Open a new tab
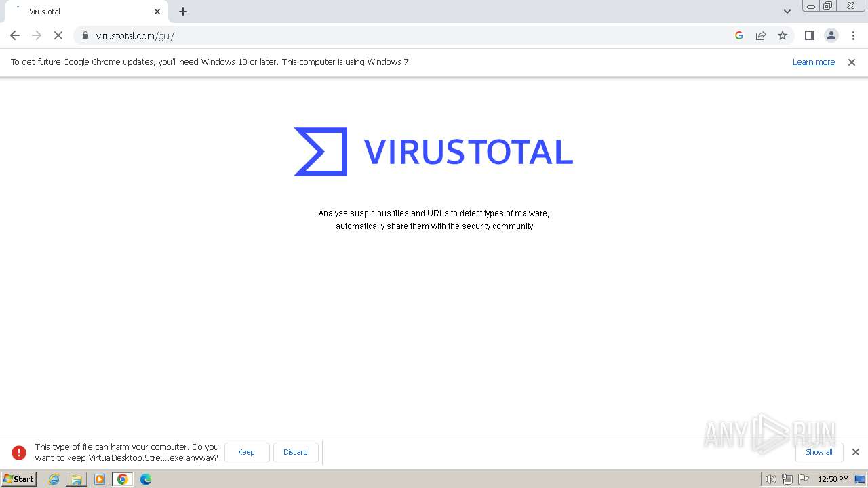Image resolution: width=868 pixels, height=488 pixels. click(183, 12)
